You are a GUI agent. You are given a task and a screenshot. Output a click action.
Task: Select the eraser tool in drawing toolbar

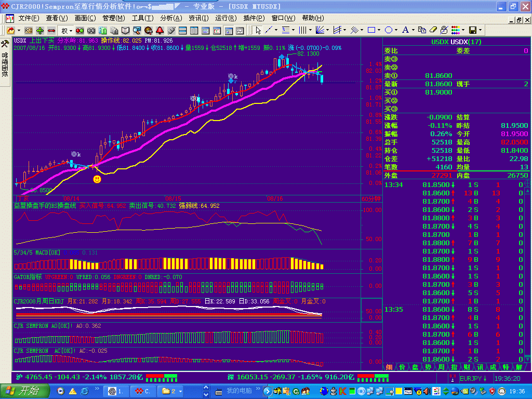(433, 30)
